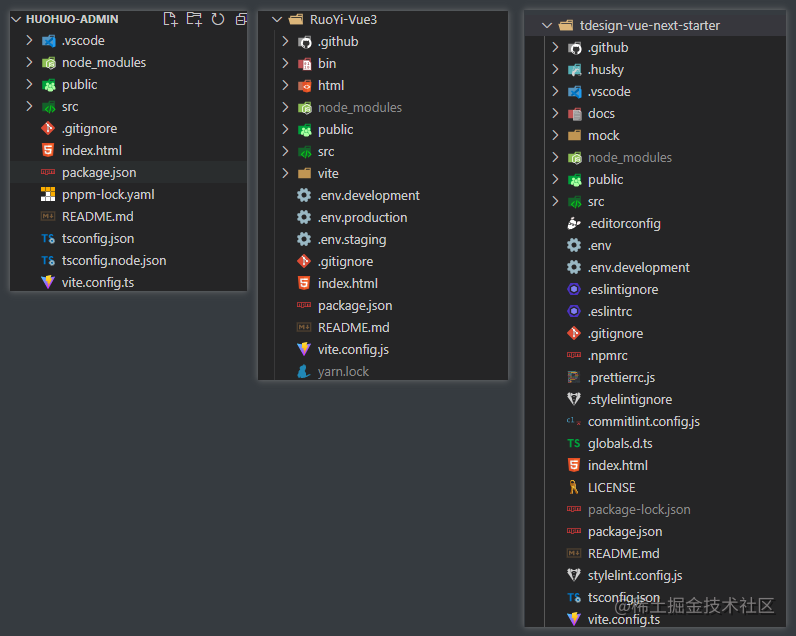Click ESLint icon of .eslintignore
796x636 pixels.
tap(574, 289)
